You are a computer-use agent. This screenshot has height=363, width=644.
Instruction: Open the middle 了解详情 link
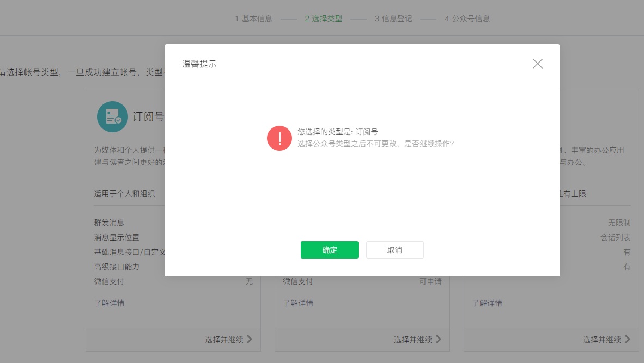pos(298,303)
